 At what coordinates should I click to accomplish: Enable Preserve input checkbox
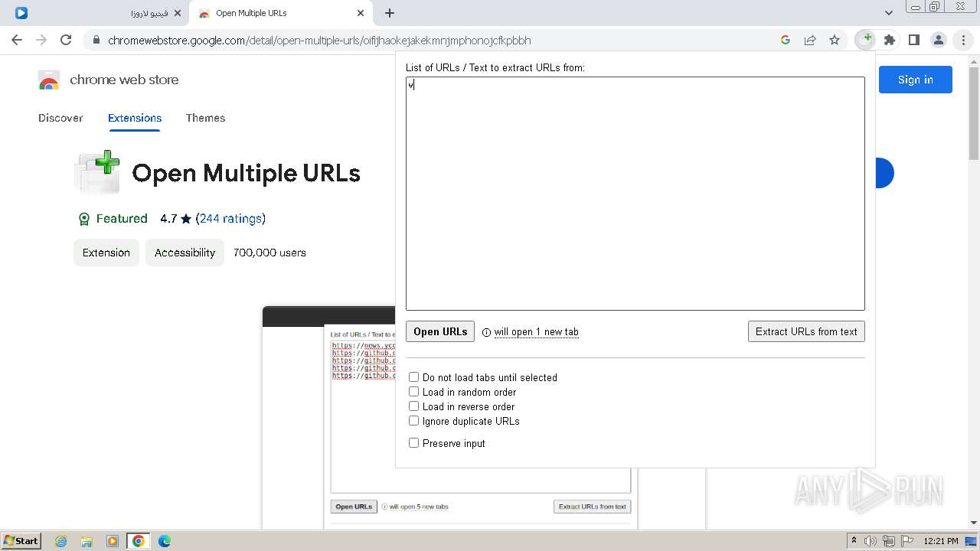click(413, 443)
